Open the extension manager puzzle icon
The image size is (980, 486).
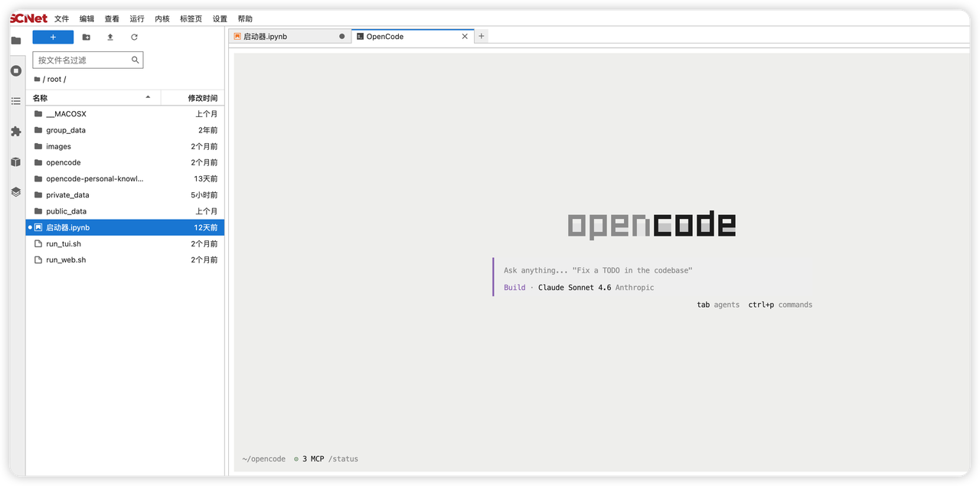tap(15, 132)
